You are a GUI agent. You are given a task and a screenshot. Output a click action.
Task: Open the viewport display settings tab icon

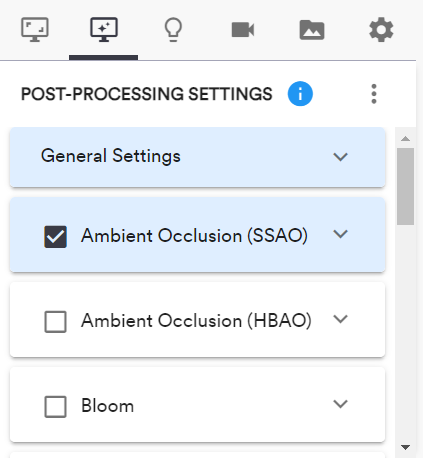pyautogui.click(x=35, y=30)
